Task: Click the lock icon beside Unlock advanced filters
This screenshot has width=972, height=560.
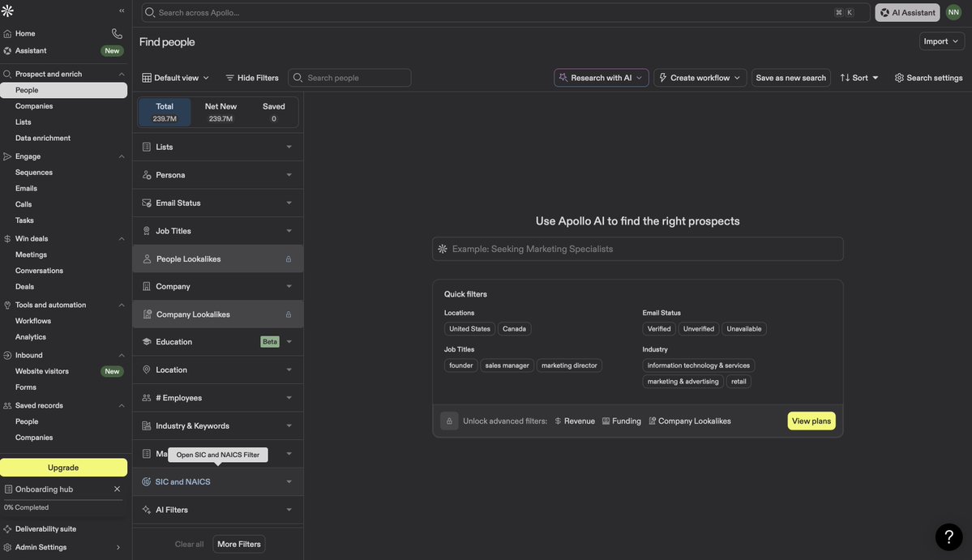Action: [449, 421]
